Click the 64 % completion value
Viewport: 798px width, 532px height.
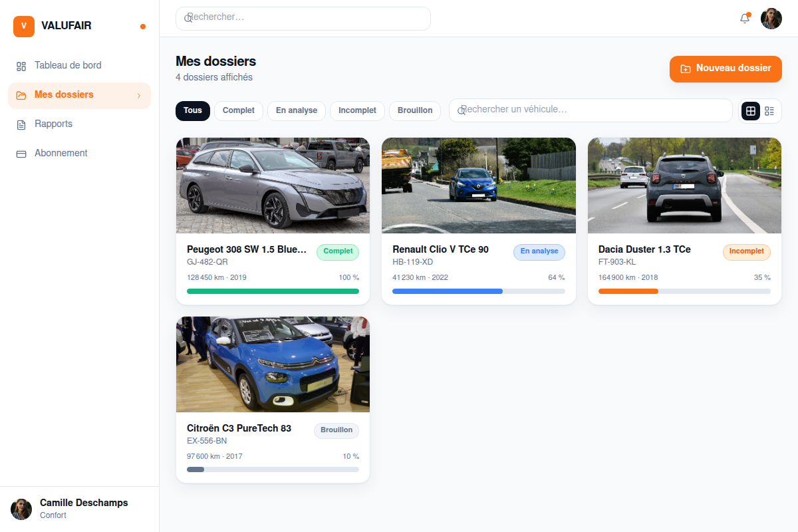[557, 277]
